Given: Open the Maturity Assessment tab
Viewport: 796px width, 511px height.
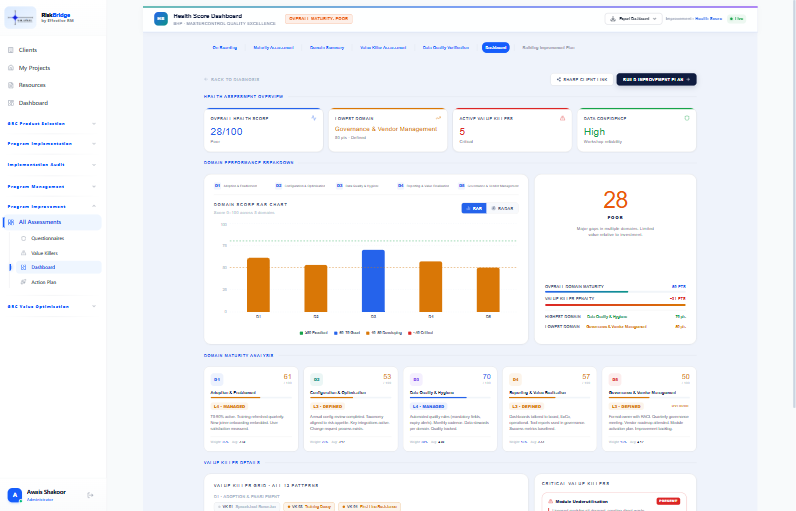Looking at the screenshot, I should tap(274, 48).
